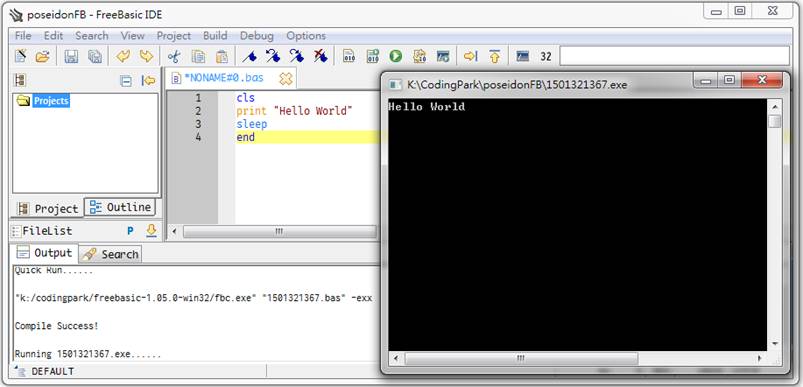The width and height of the screenshot is (803, 387).
Task: Switch to the Project tab
Action: [48, 208]
